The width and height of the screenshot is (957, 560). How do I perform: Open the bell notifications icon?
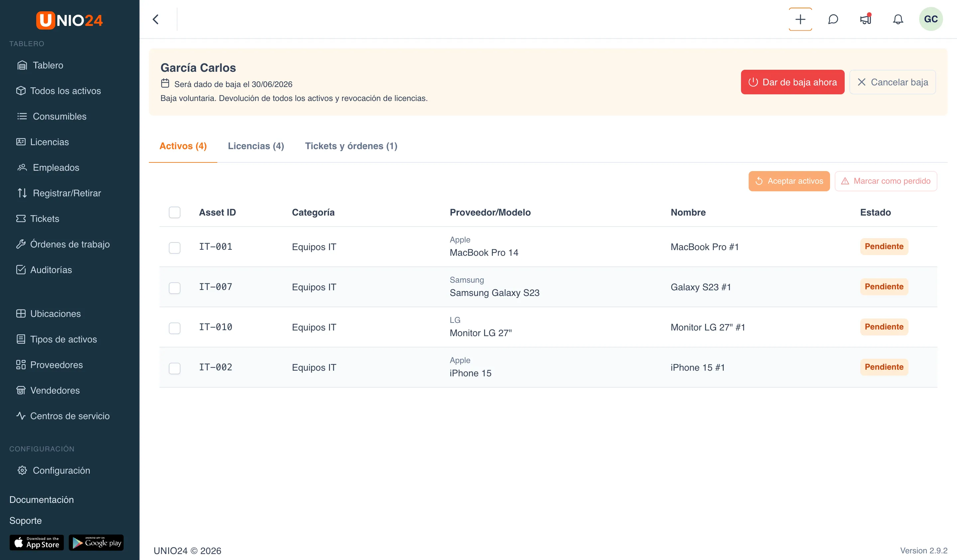(898, 19)
